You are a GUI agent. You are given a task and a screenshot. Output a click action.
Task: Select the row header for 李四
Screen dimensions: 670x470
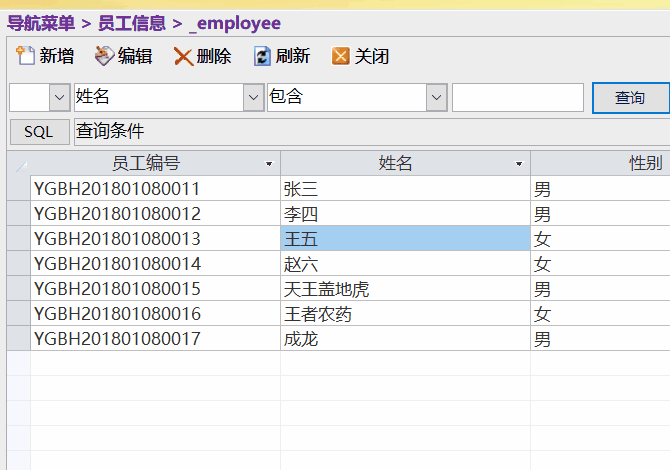pos(19,214)
